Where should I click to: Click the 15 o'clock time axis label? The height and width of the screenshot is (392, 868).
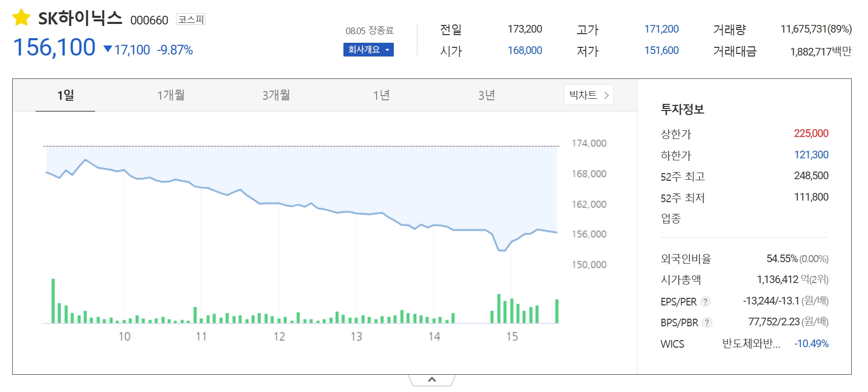[x=512, y=337]
